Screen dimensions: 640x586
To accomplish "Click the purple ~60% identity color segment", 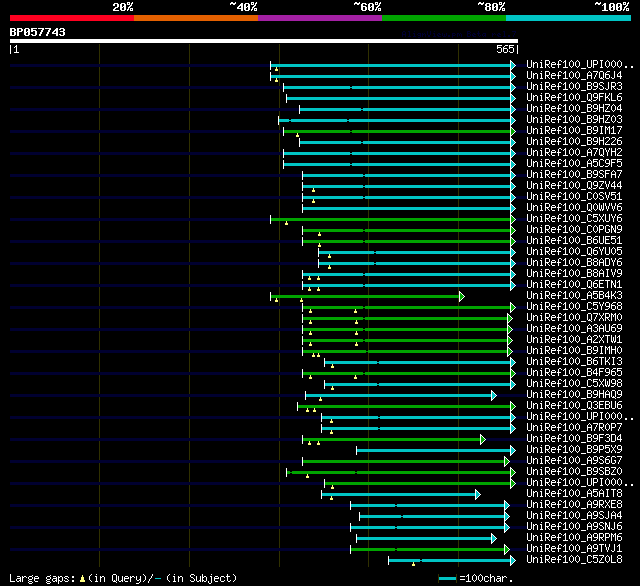I will 320,18.
